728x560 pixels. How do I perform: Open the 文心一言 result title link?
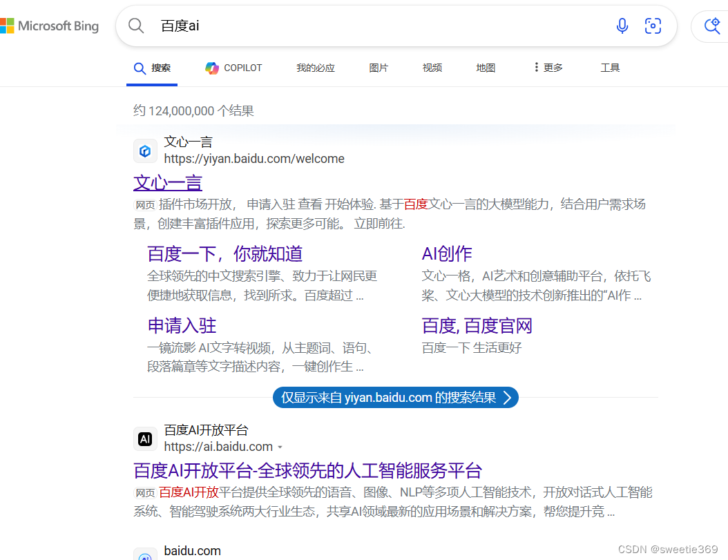click(x=168, y=182)
